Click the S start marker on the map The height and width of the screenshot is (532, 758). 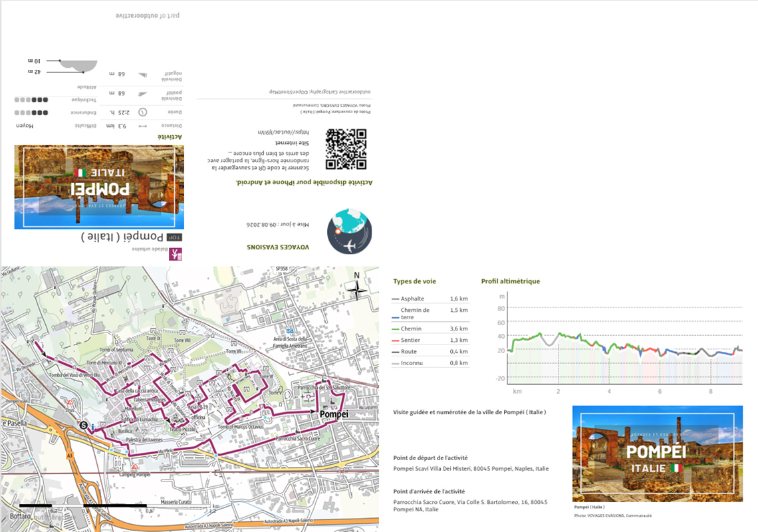(83, 426)
